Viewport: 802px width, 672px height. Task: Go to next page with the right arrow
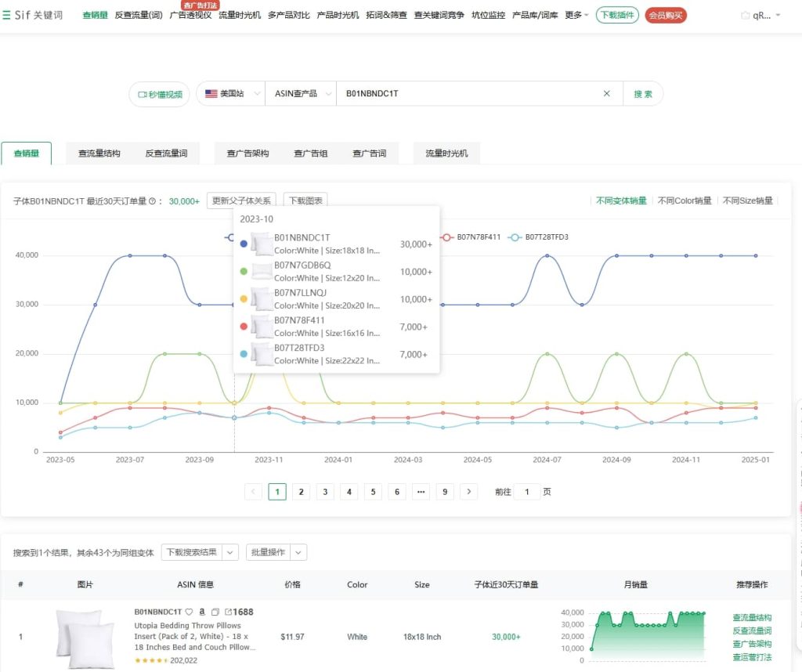click(x=468, y=492)
